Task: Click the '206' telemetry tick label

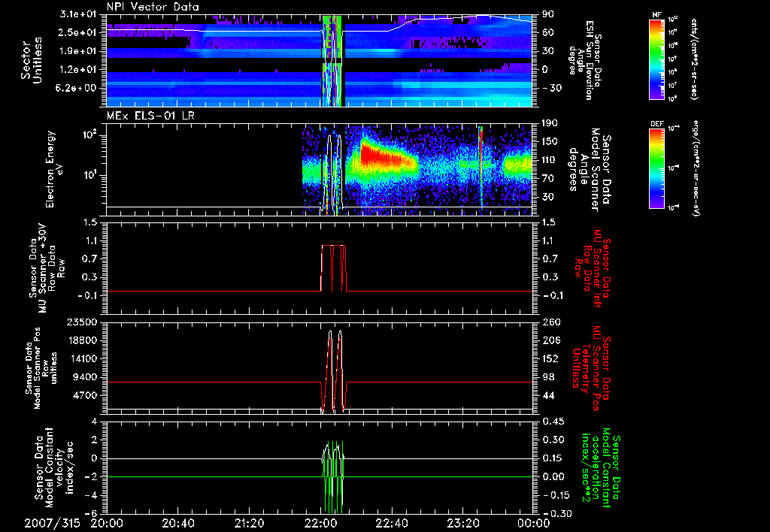Action: (x=550, y=340)
